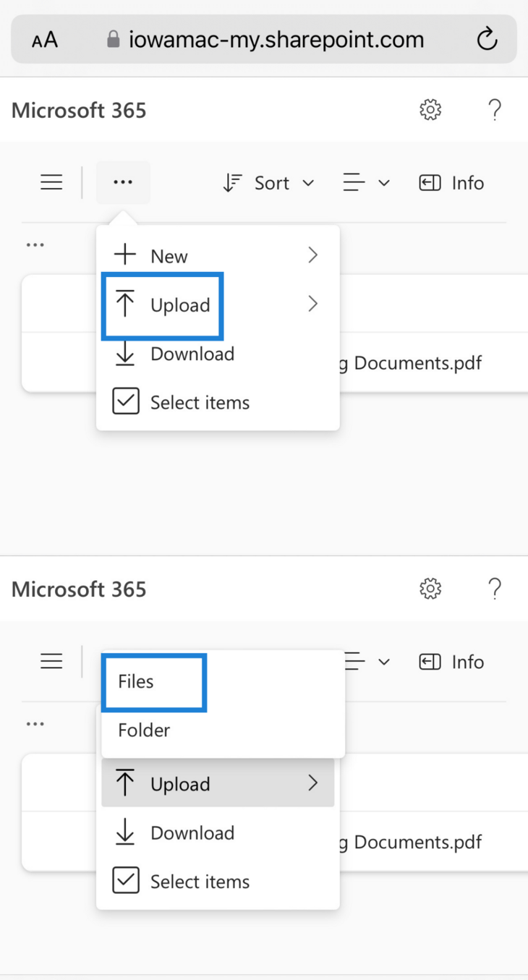Expand the New submenu chevron

point(312,255)
